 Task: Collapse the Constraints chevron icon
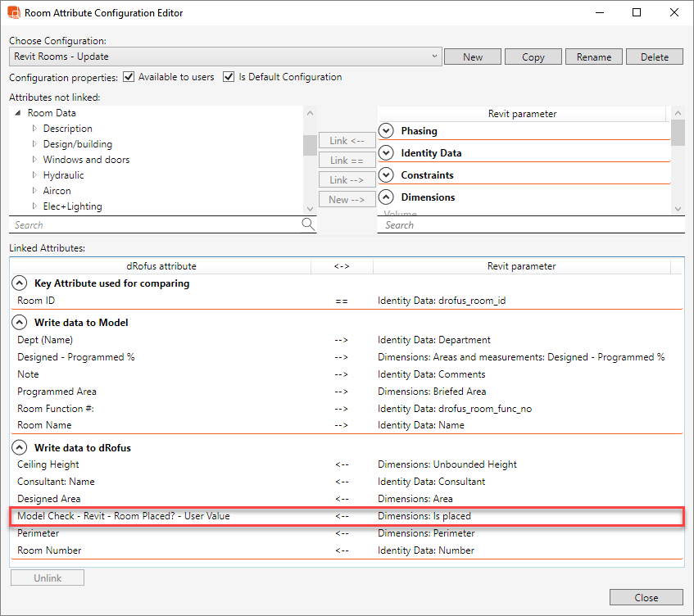[x=385, y=174]
